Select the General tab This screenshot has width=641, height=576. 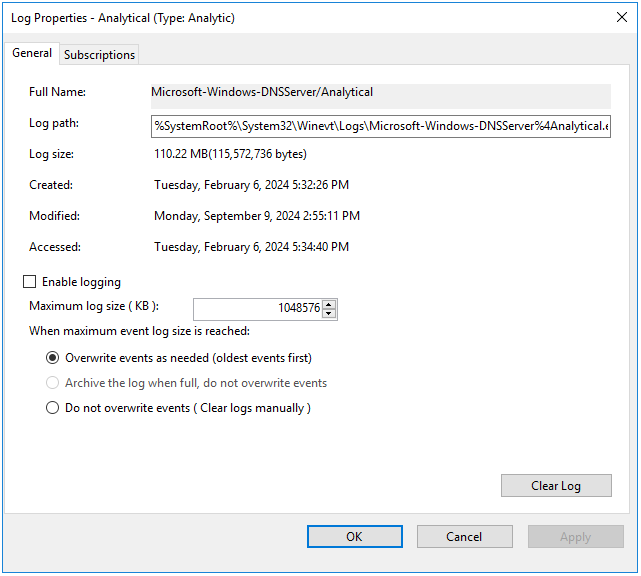(32, 54)
